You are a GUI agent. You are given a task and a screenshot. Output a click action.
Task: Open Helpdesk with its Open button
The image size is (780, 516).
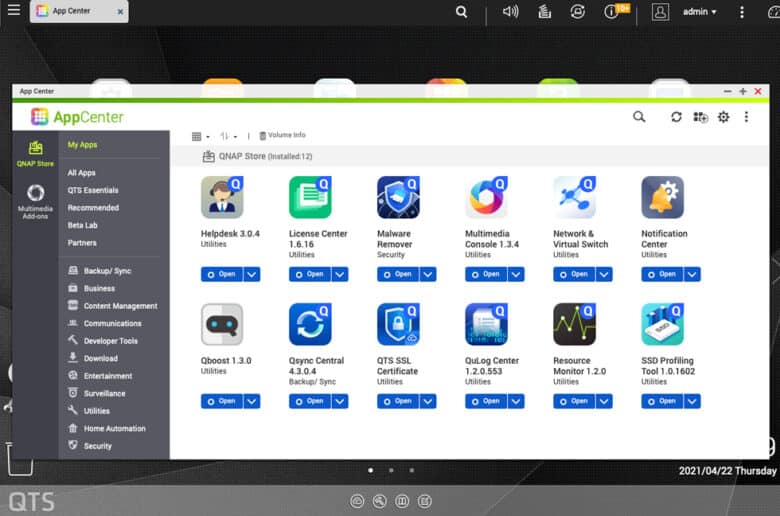coord(222,274)
